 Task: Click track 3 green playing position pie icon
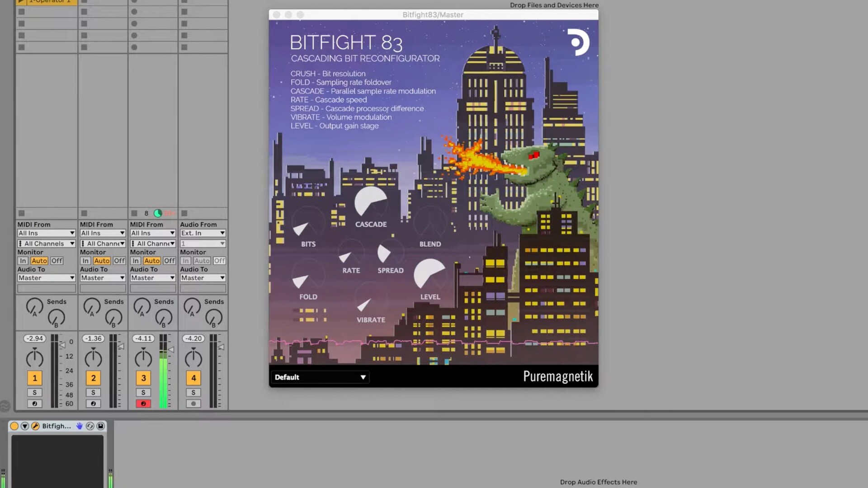[158, 213]
